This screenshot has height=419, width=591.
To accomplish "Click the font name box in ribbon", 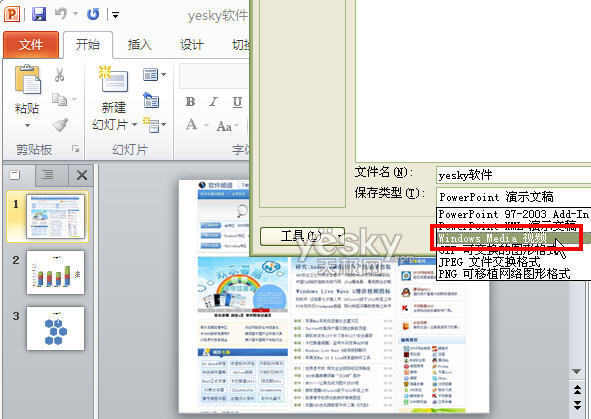I will (x=214, y=76).
